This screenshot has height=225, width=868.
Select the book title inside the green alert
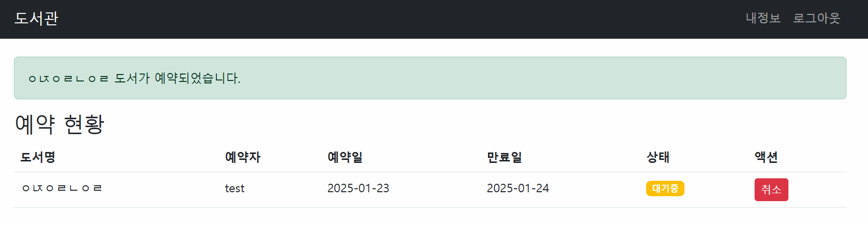[69, 78]
